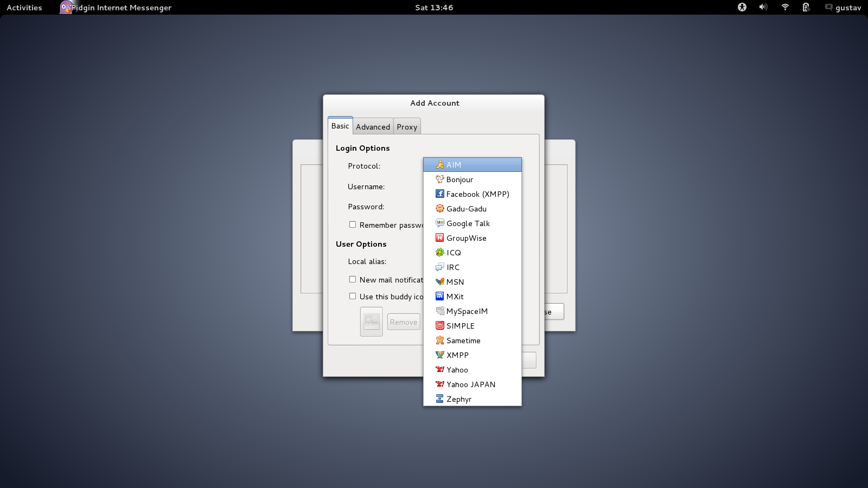Select AIM from protocol list
Screen dimensions: 868x488
pyautogui.click(x=473, y=164)
